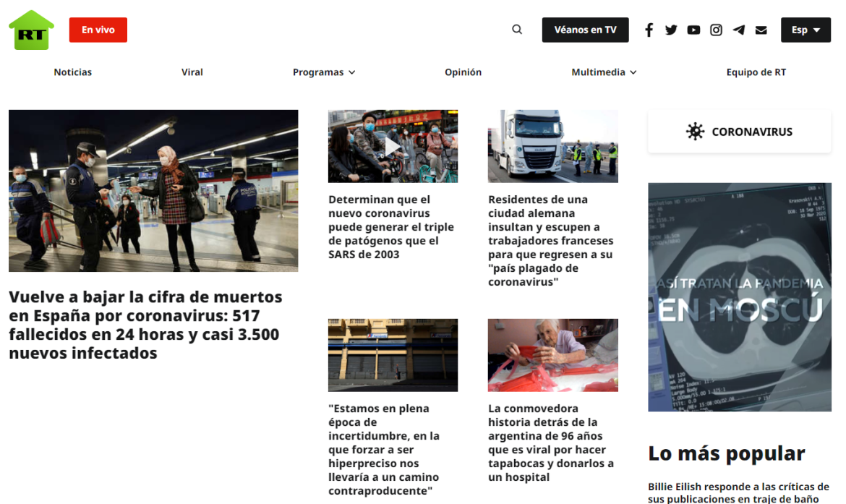The width and height of the screenshot is (846, 504).
Task: Open the Así tratan la pandemia en Moscú banner
Action: (x=740, y=297)
